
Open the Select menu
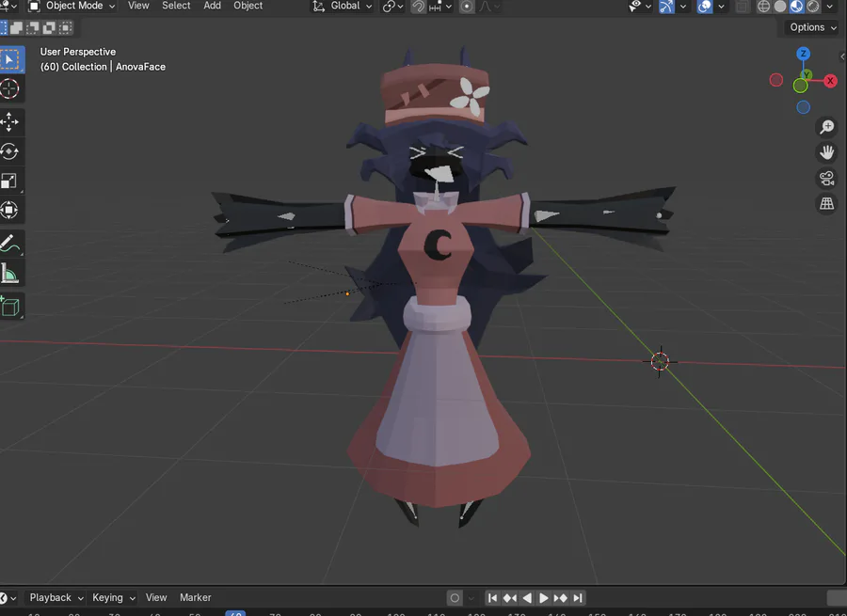176,6
